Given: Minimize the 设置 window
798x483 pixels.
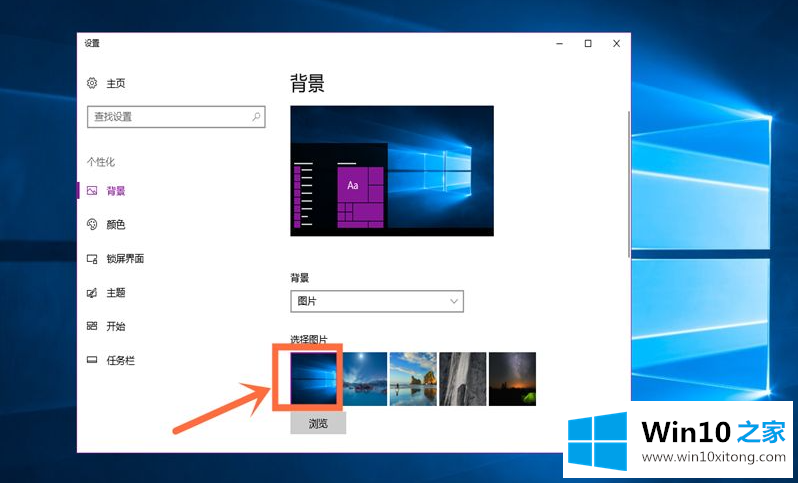Looking at the screenshot, I should (560, 44).
